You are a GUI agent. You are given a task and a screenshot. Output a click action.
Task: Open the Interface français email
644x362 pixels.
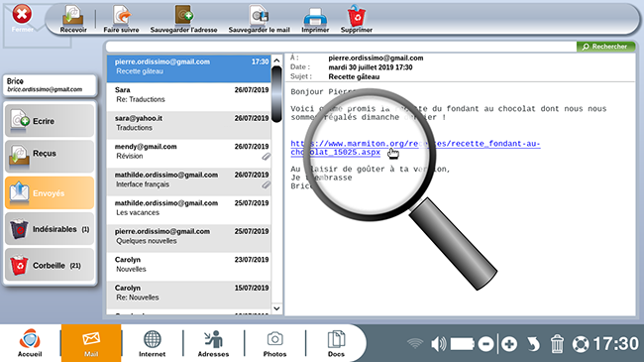189,181
